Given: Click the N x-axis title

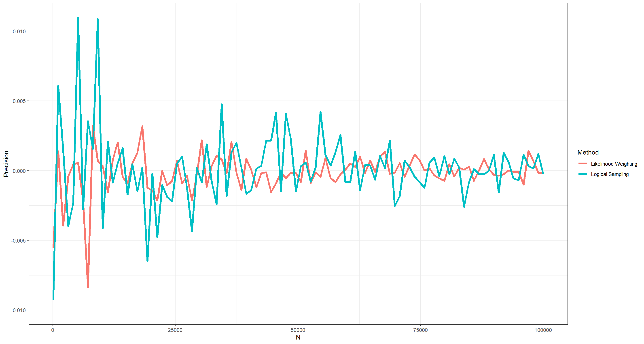Looking at the screenshot, I should pos(298,337).
